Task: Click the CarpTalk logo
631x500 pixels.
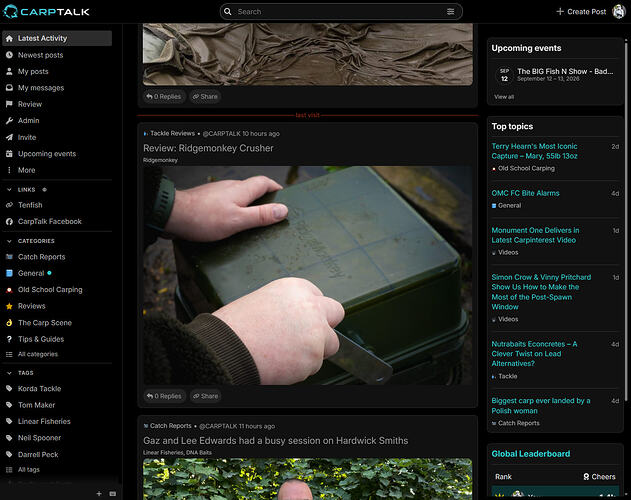Action: (46, 12)
